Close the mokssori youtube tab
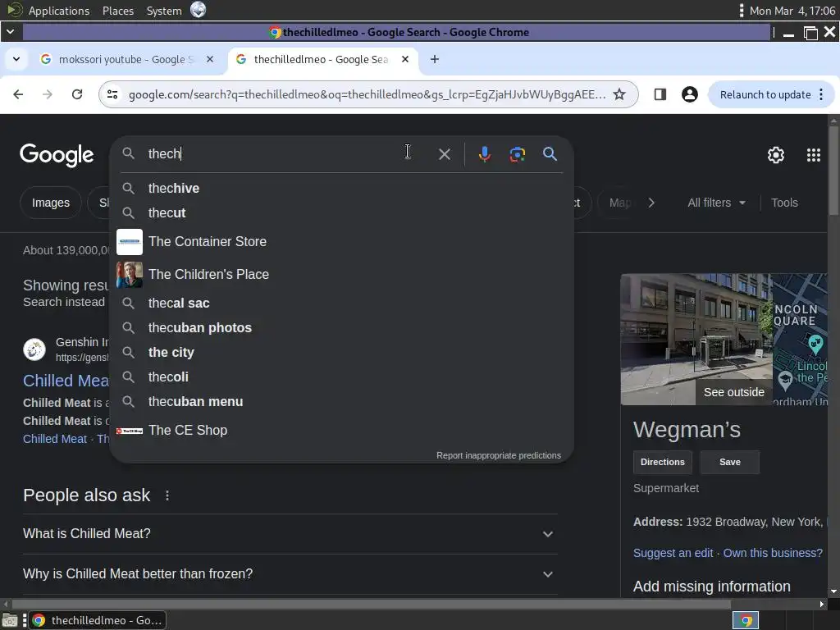 (x=210, y=59)
